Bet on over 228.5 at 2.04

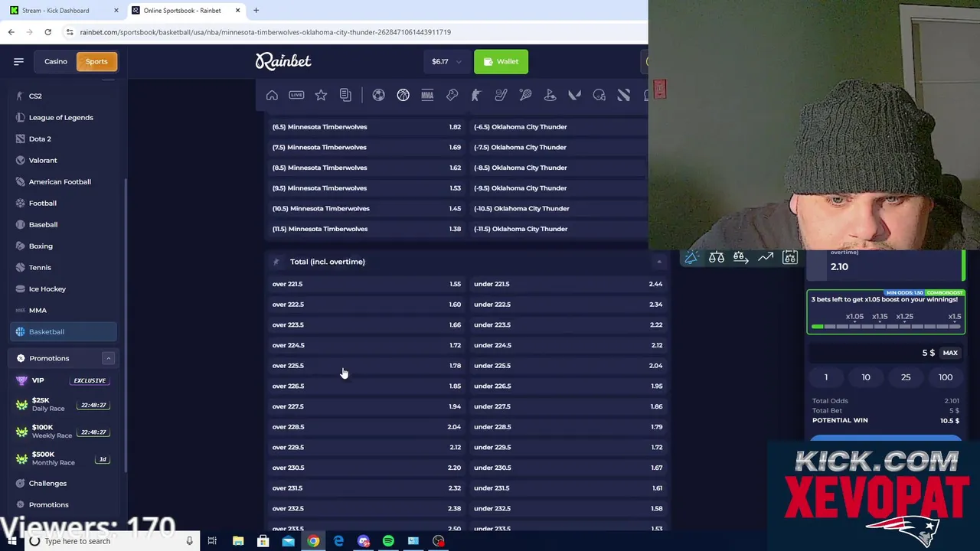tap(367, 426)
